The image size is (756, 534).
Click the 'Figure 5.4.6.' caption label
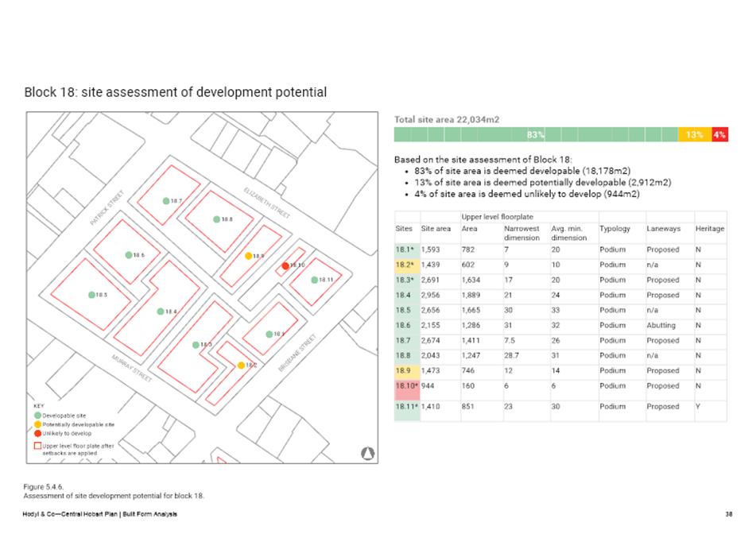pyautogui.click(x=44, y=487)
